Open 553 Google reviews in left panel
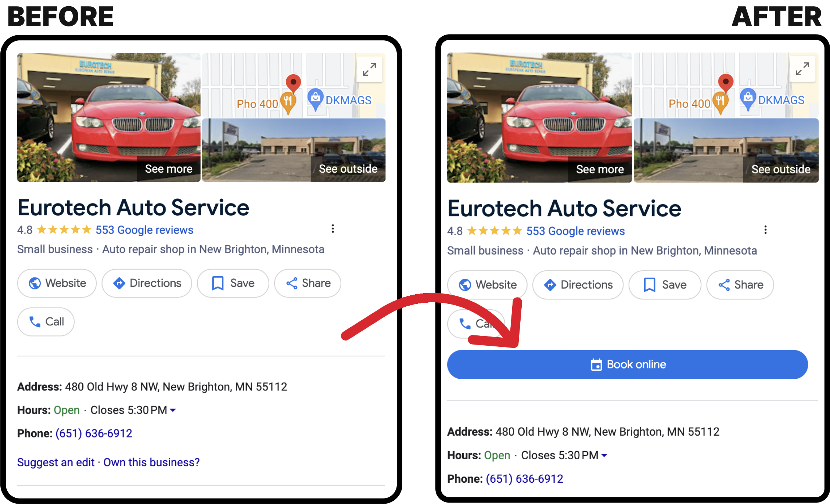Screen dimensions: 830x504 [x=144, y=230]
